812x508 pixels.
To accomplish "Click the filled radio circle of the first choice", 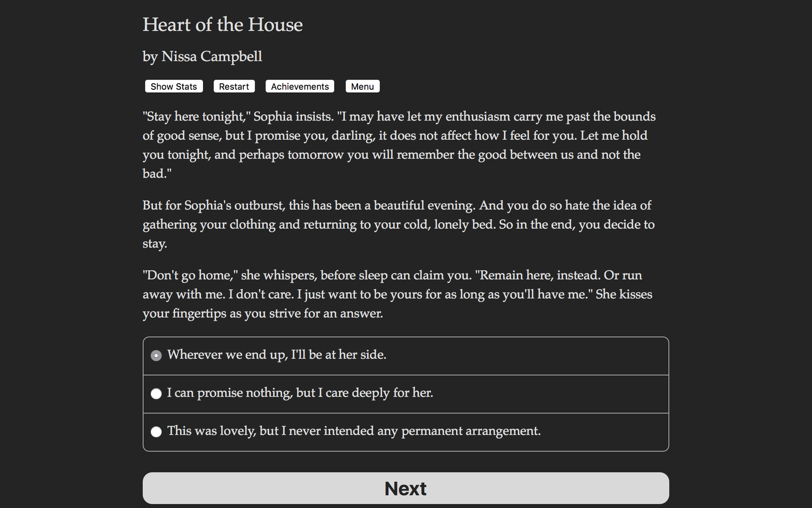I will click(156, 356).
